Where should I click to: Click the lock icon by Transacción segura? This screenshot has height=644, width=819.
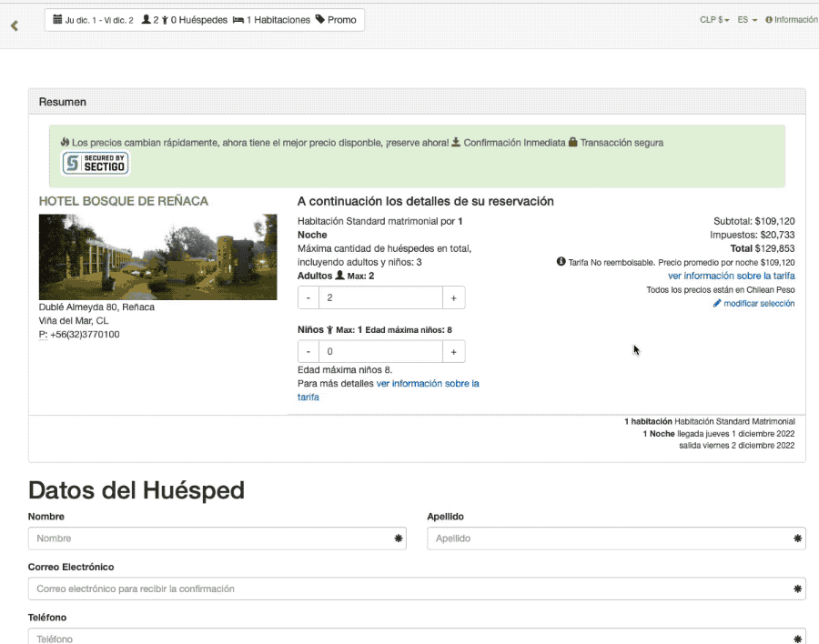pyautogui.click(x=573, y=142)
